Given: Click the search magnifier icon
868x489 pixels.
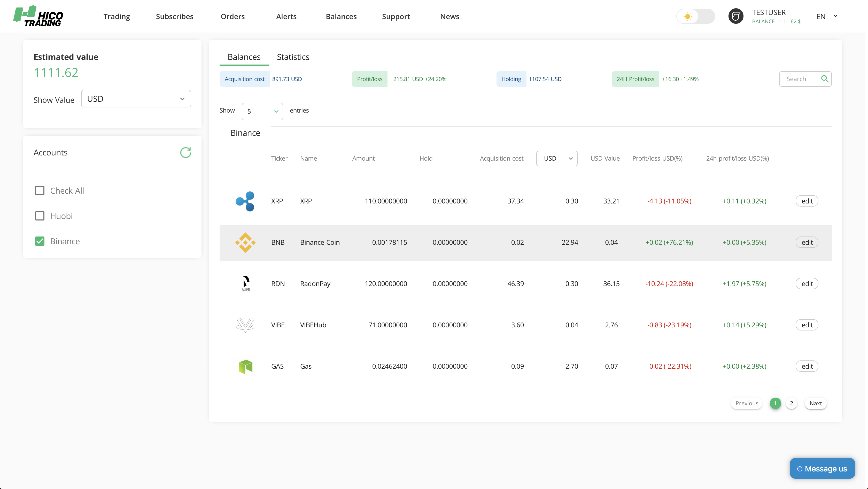Looking at the screenshot, I should click(x=825, y=79).
